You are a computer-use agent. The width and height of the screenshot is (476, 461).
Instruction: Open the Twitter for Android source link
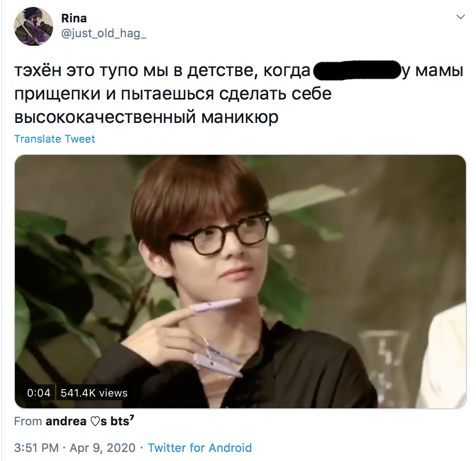[200, 448]
